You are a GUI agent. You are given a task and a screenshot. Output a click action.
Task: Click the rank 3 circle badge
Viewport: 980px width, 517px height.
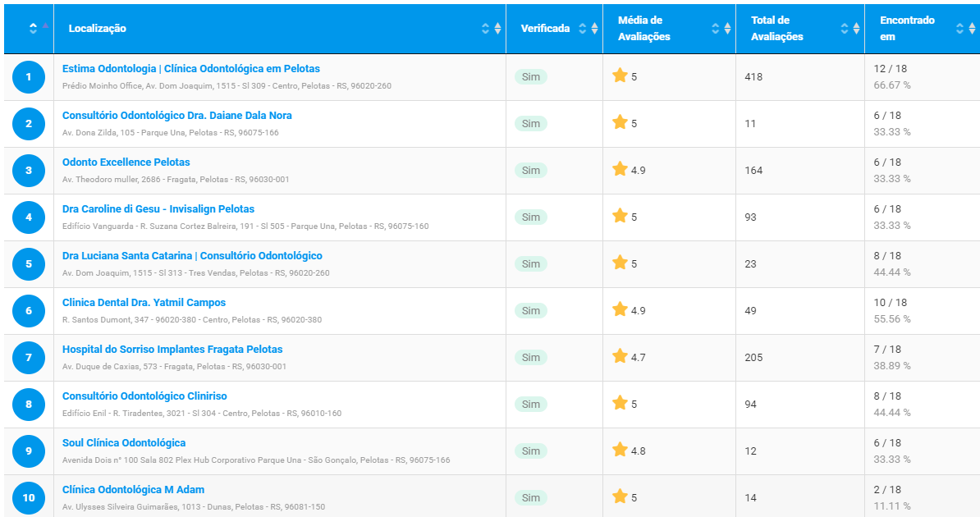[x=29, y=171]
